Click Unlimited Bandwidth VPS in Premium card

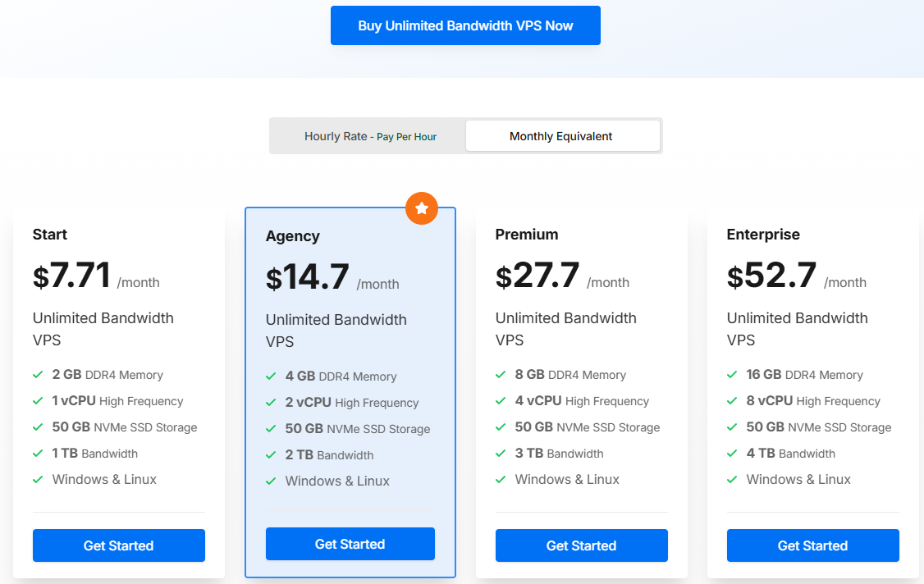click(566, 329)
